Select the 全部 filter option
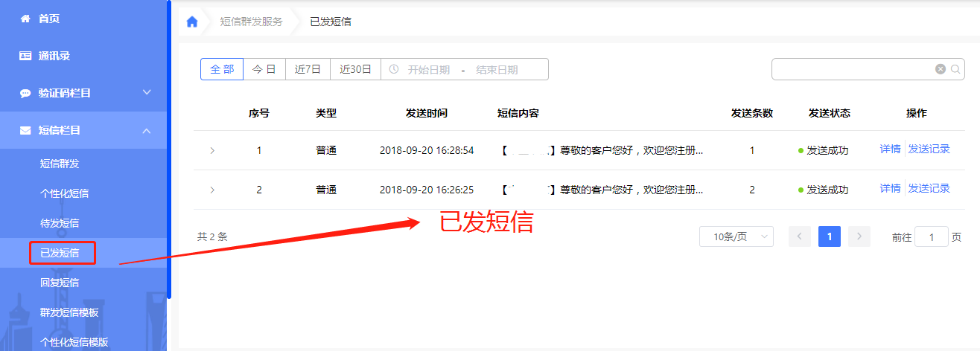The height and width of the screenshot is (351, 980). tap(222, 69)
